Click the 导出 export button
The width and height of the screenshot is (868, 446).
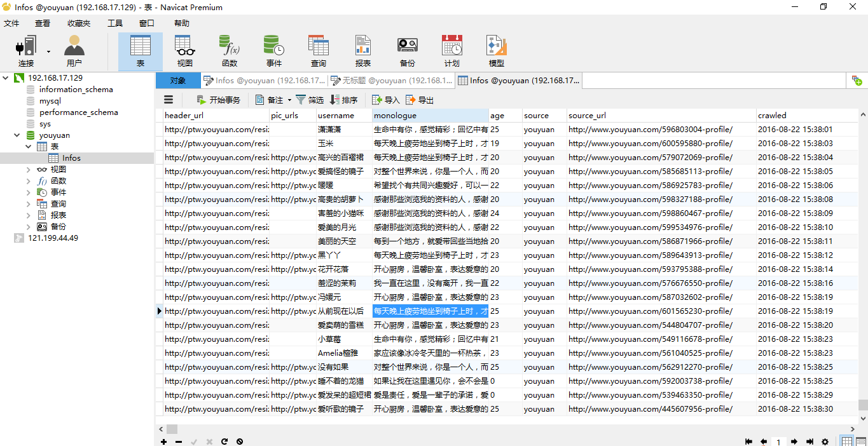420,100
